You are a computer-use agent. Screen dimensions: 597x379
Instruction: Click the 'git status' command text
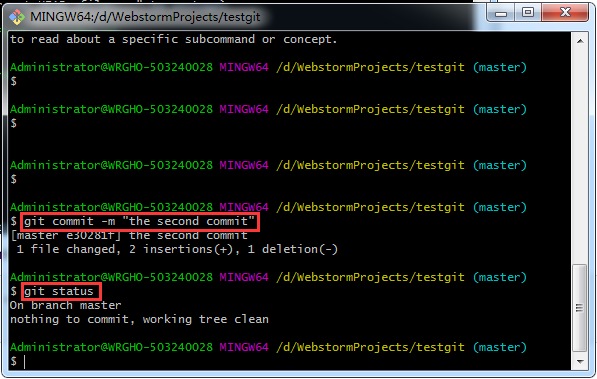60,291
